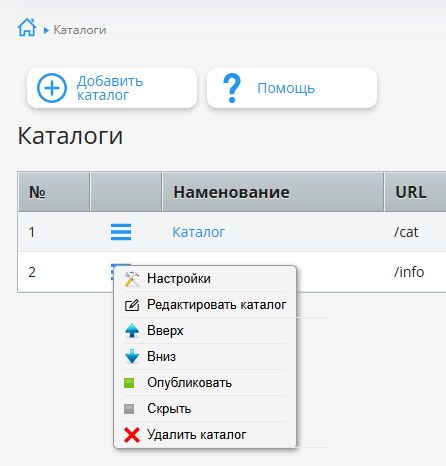Image resolution: width=446 pixels, height=466 pixels.
Task: Click the gray square hide icon
Action: [x=129, y=409]
